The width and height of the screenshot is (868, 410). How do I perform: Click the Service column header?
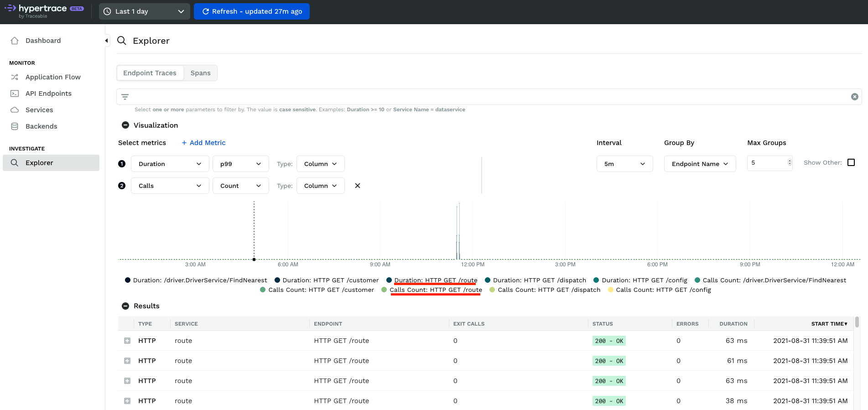[x=186, y=324]
